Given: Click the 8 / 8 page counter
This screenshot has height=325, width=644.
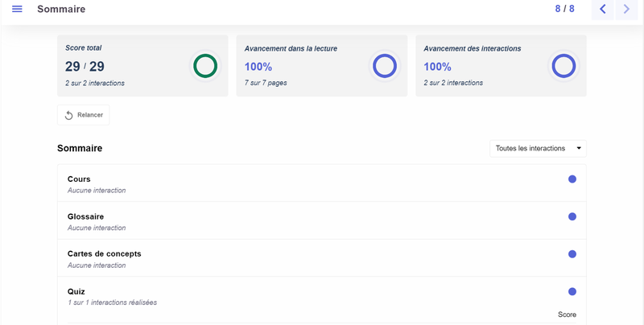Looking at the screenshot, I should (x=564, y=9).
